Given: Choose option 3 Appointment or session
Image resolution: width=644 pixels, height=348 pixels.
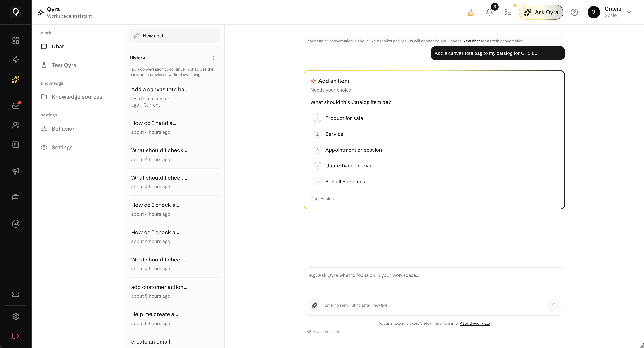Looking at the screenshot, I should pos(347,150).
